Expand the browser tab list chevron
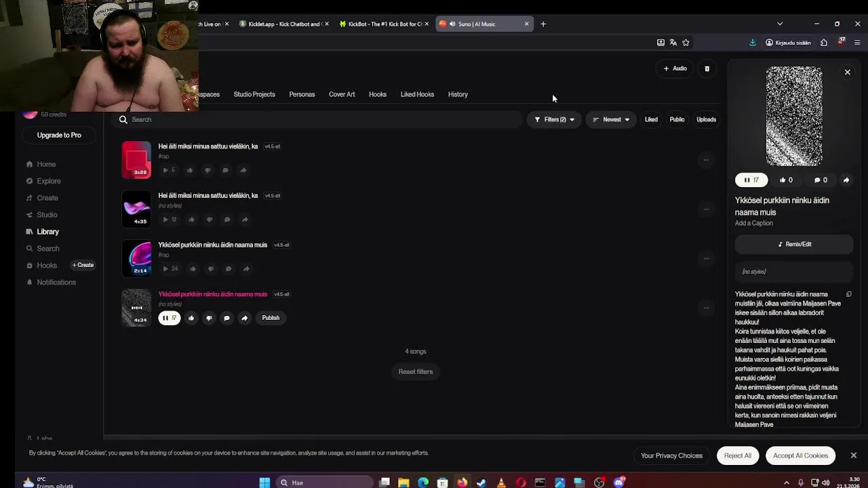Screen dimensions: 868x488 tap(780, 24)
